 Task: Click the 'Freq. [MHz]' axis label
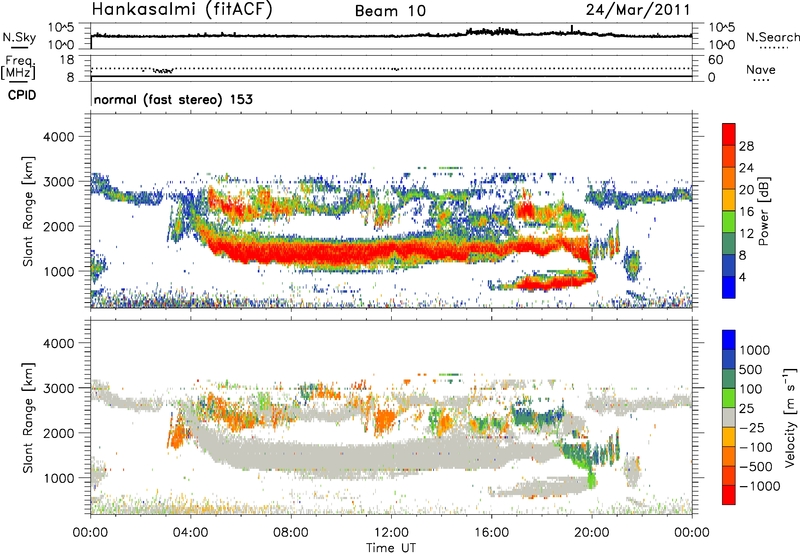click(x=20, y=67)
